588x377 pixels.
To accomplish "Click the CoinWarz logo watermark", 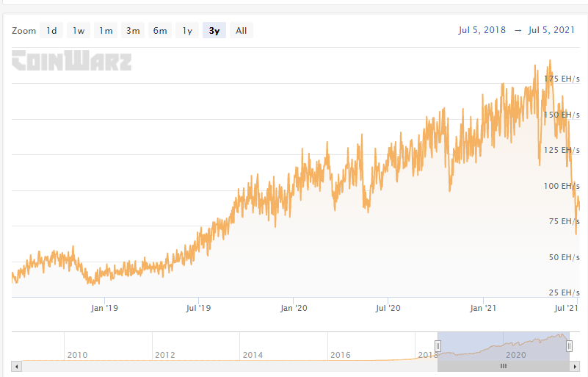I will pos(71,60).
